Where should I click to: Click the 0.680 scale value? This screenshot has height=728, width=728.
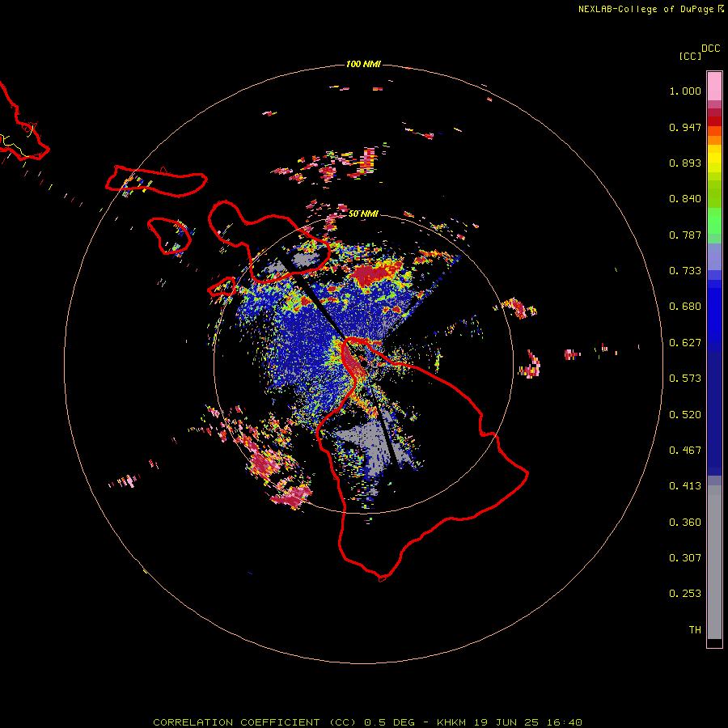(x=685, y=307)
